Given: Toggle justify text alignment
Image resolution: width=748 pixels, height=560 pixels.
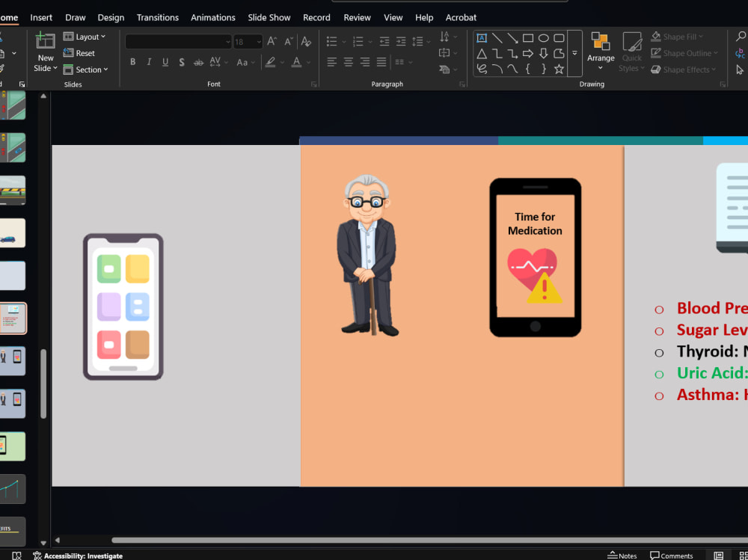Looking at the screenshot, I should [381, 62].
